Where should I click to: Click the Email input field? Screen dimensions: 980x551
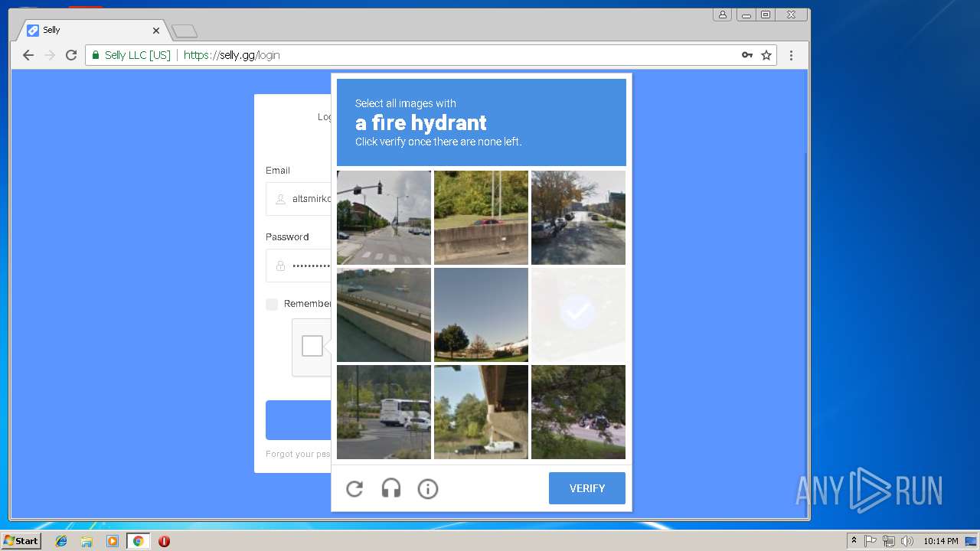tap(299, 199)
